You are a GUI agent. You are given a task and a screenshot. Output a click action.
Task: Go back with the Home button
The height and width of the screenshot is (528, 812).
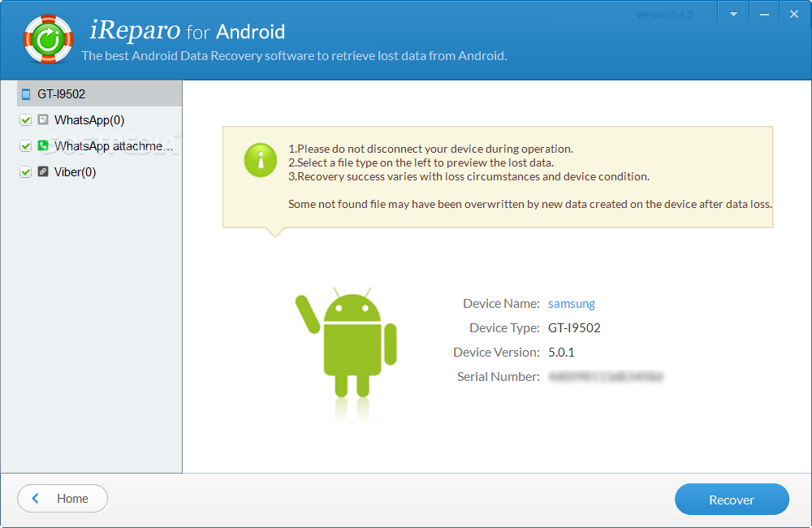click(x=63, y=499)
